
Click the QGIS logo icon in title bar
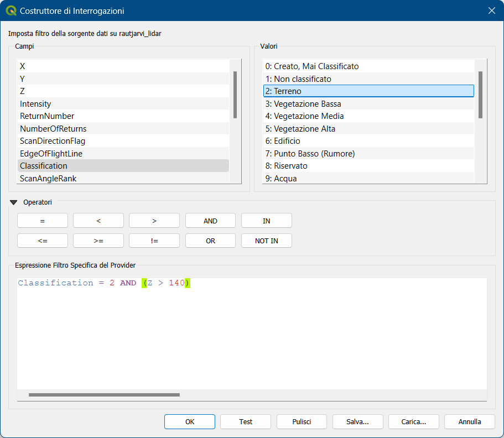pos(11,11)
